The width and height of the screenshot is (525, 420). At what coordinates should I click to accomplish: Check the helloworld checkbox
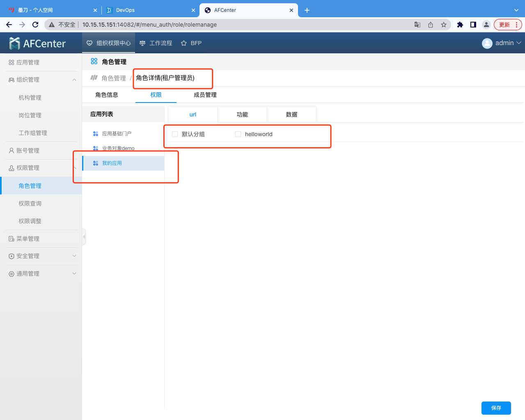click(x=238, y=134)
